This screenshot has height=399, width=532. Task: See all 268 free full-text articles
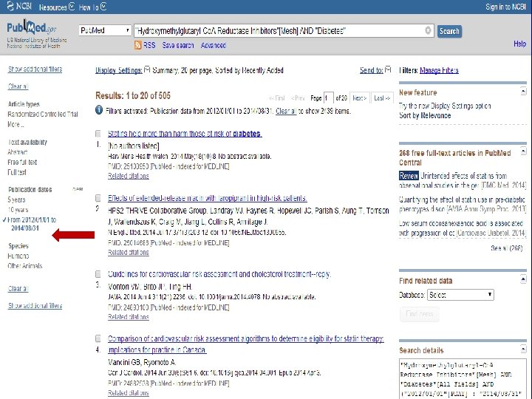507,248
